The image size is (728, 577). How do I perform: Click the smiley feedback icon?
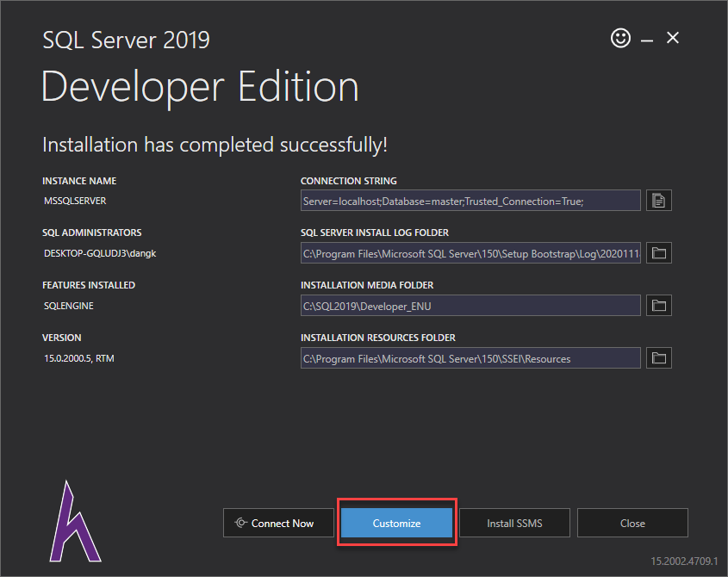621,38
